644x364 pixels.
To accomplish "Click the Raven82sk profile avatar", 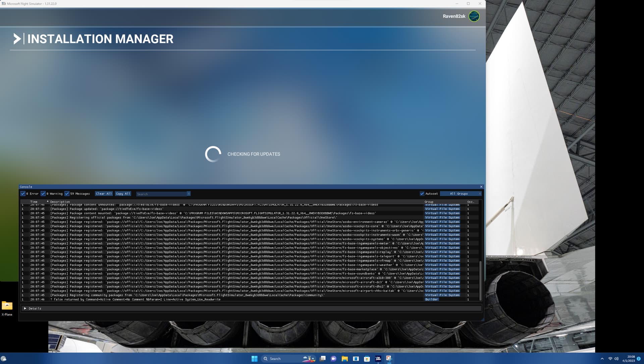I will click(x=474, y=16).
